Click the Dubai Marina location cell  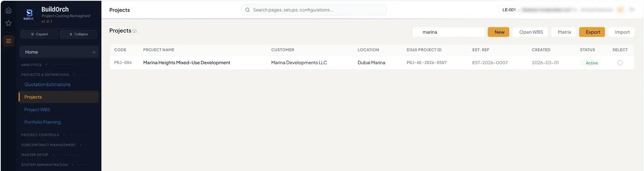[371, 63]
